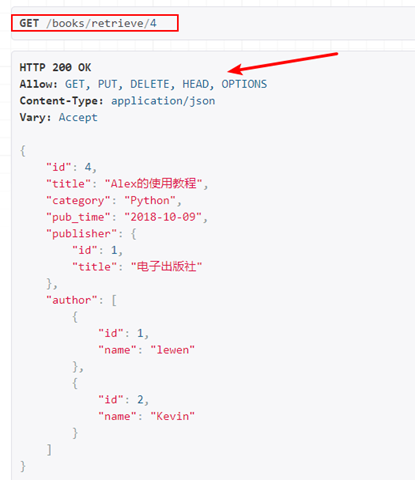Click the HTTP 200 OK status line

coord(55,68)
